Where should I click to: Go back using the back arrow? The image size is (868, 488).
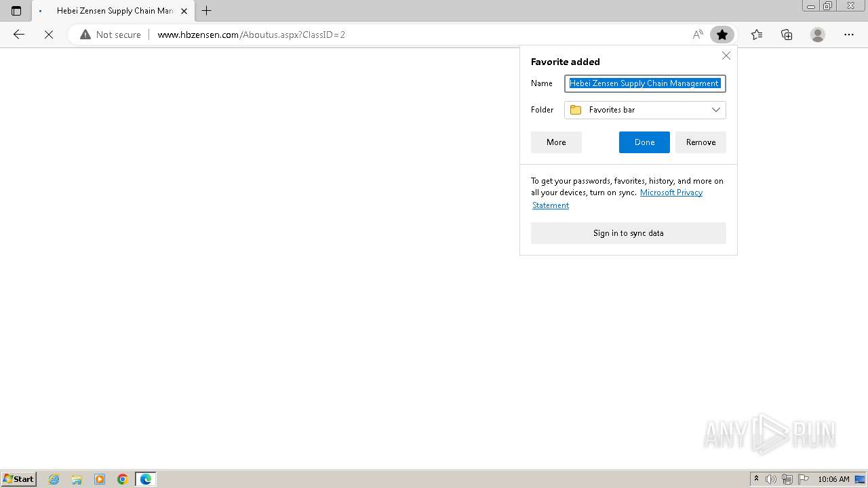(x=19, y=35)
